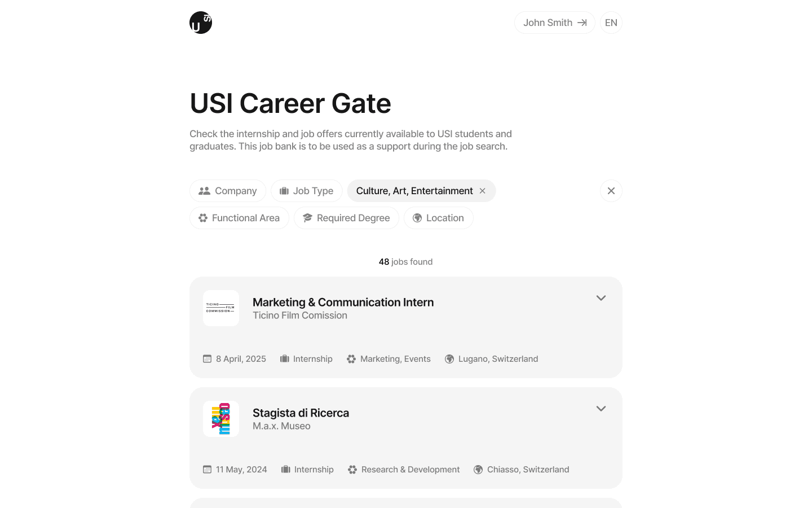Click the globe icon beside Chiasso, Switzerland
Viewport: 812px width, 508px height.
tap(478, 470)
